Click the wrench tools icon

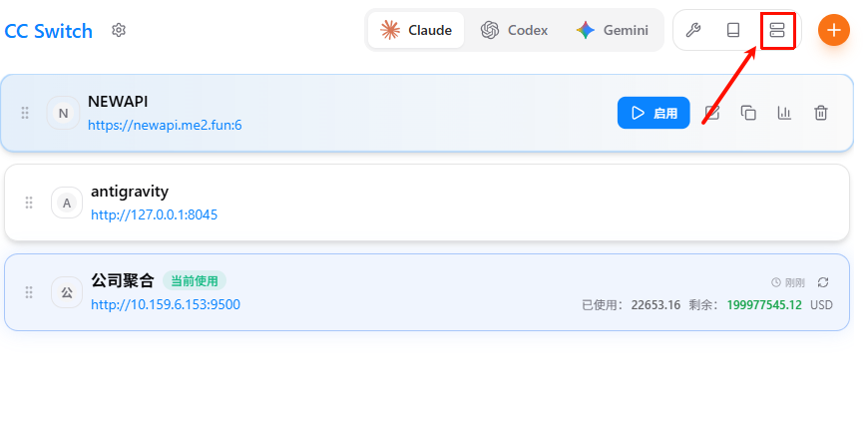[x=692, y=30]
